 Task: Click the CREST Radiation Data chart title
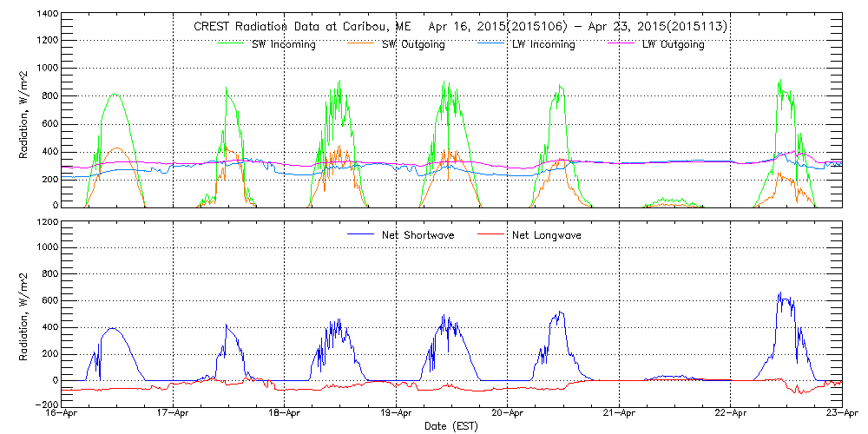pos(460,27)
